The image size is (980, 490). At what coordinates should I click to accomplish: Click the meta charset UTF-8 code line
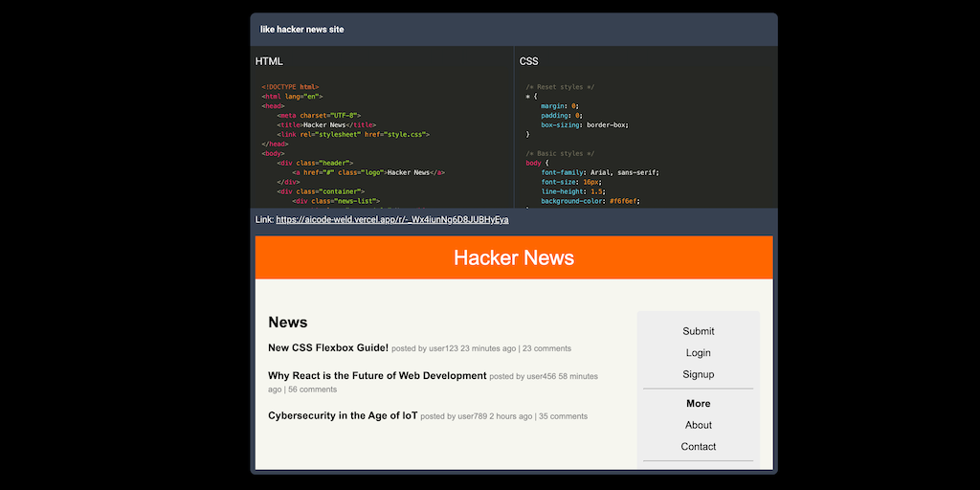point(319,116)
